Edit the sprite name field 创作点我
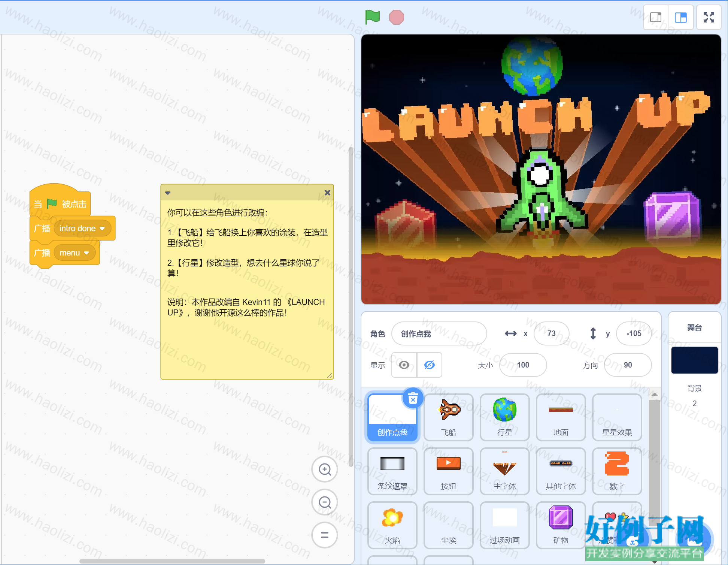This screenshot has height=565, width=728. [439, 333]
